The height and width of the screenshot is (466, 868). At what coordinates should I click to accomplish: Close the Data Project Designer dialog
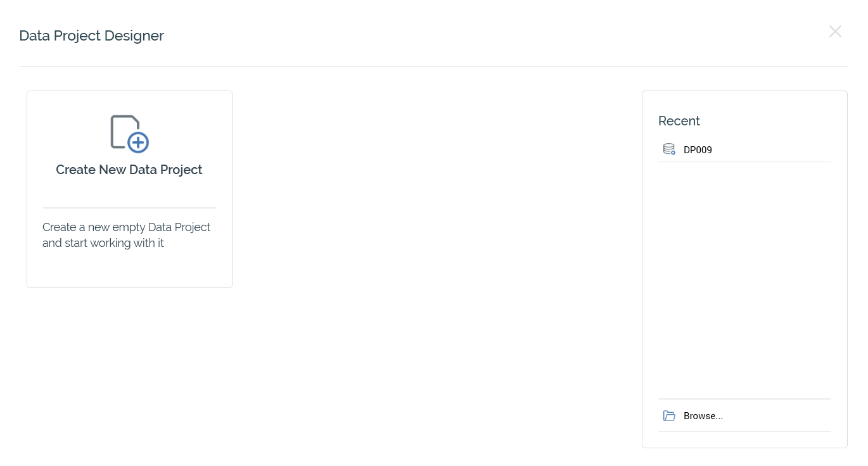click(835, 32)
